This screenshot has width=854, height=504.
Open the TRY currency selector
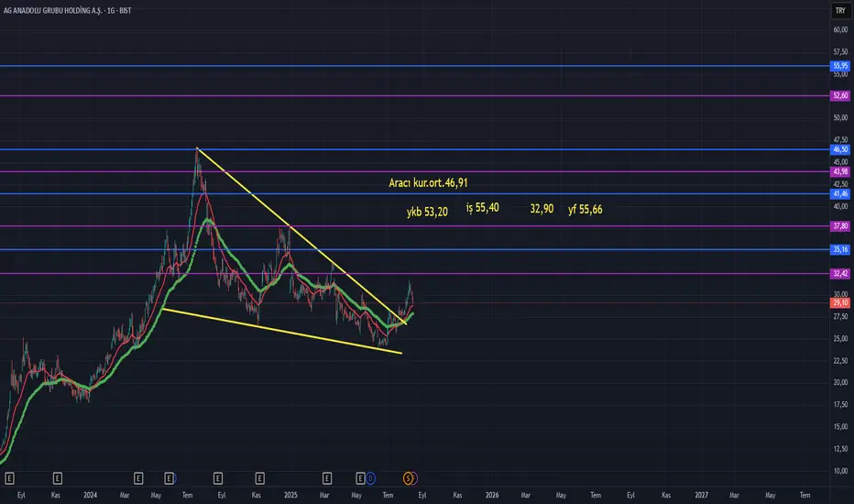[840, 10]
